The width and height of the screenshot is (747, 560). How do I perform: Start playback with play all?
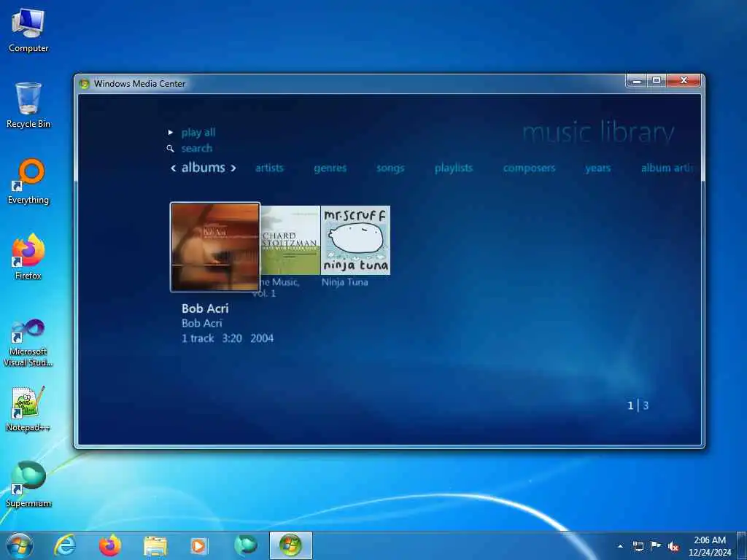point(198,133)
